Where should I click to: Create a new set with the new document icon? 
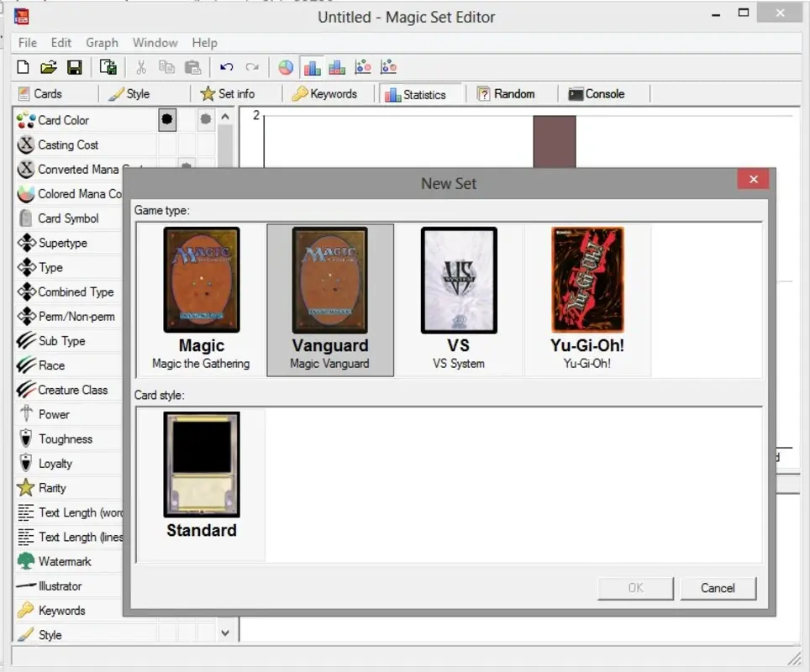(23, 66)
